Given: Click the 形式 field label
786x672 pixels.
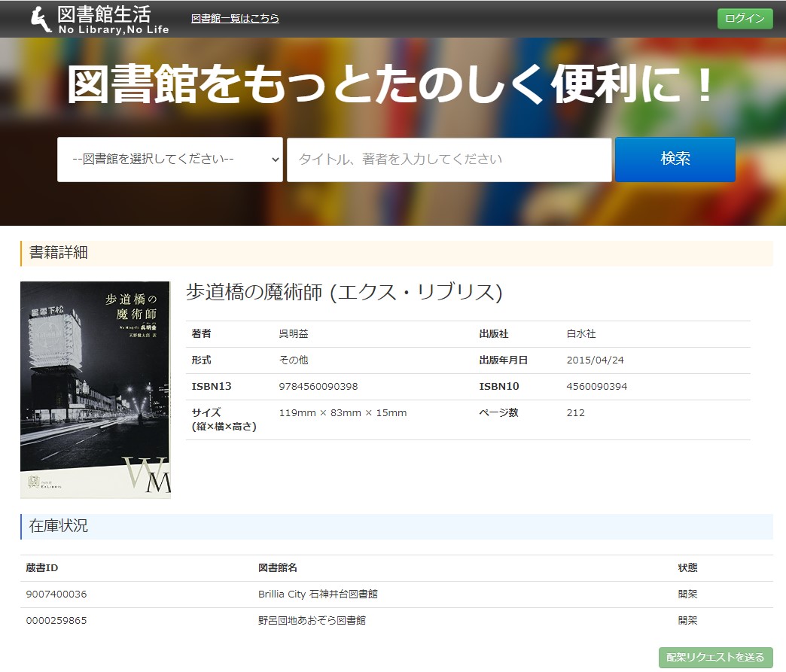Looking at the screenshot, I should [x=202, y=360].
